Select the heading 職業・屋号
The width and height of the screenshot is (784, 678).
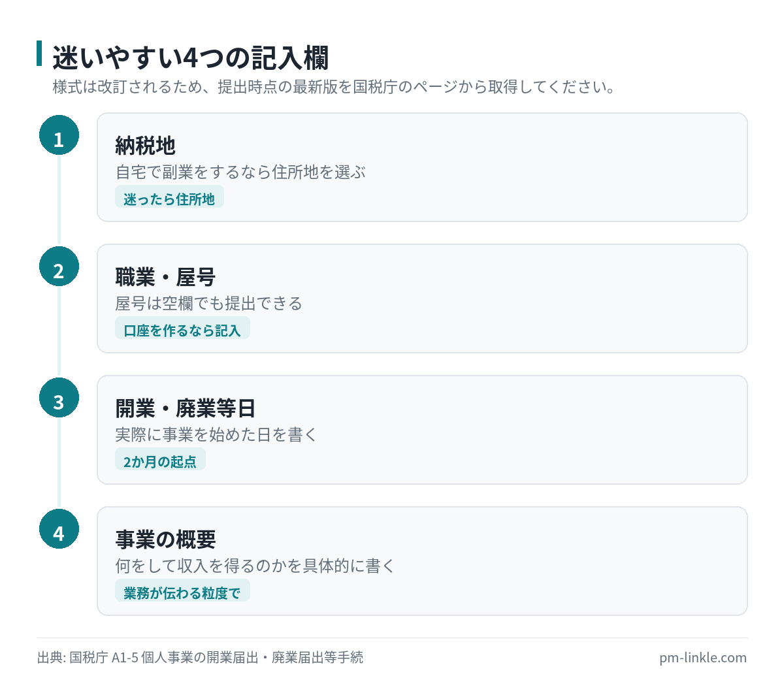coord(165,277)
